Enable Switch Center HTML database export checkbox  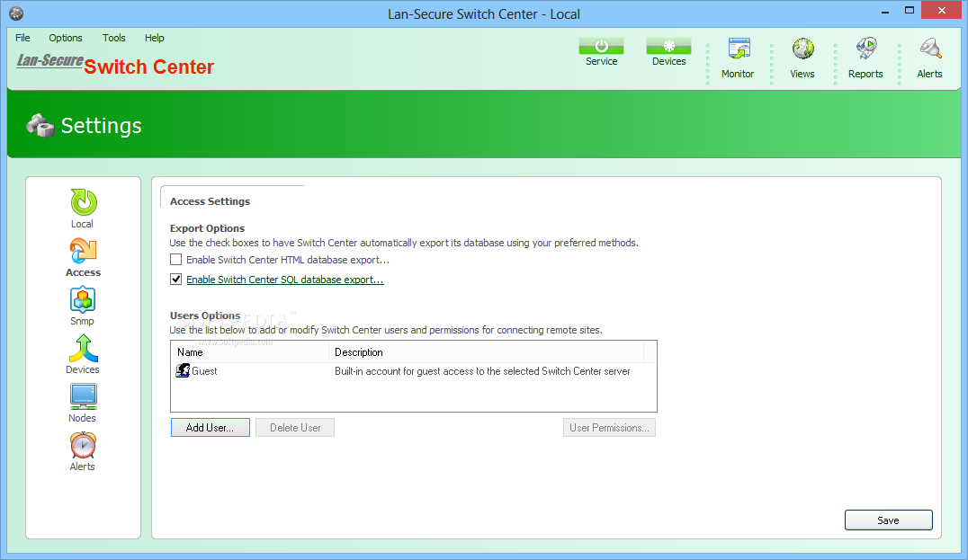pos(176,260)
